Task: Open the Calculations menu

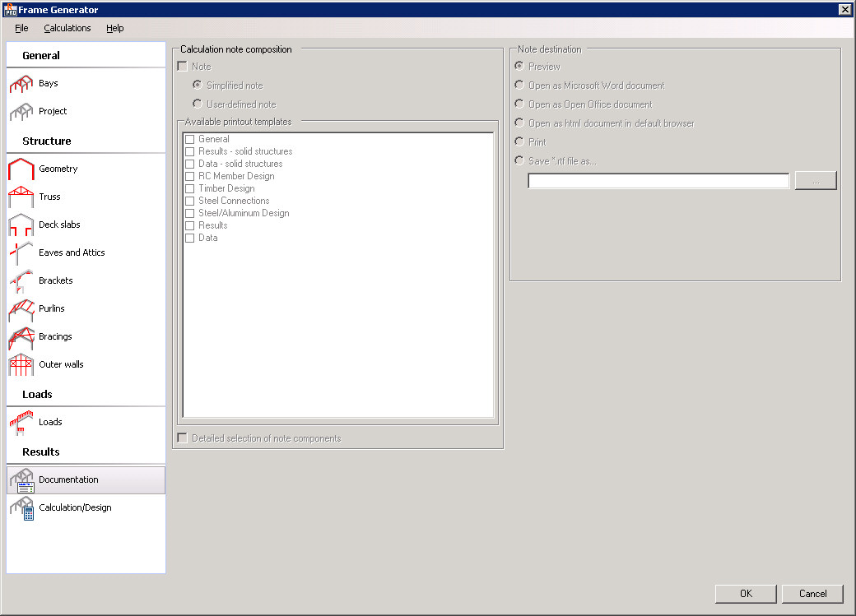Action: tap(67, 28)
